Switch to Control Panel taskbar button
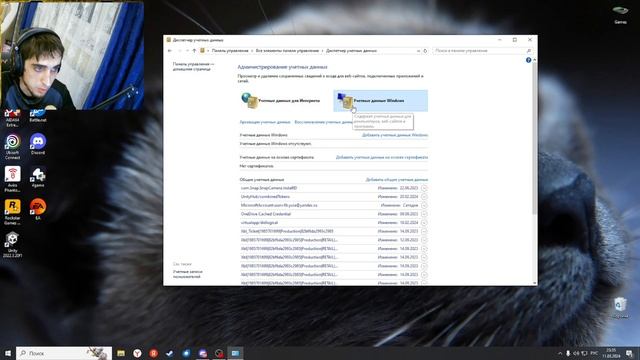 coord(235,353)
